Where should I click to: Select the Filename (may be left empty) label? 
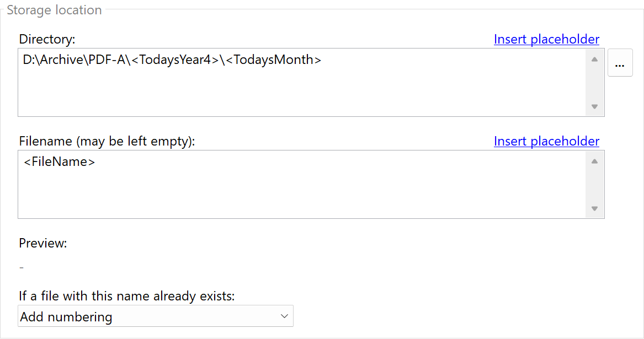[107, 141]
